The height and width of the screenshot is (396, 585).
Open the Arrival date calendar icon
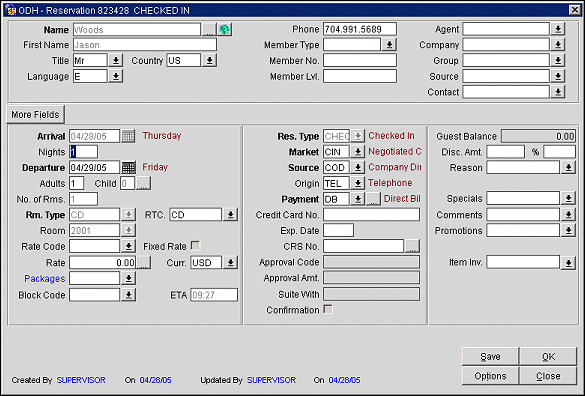(x=128, y=136)
